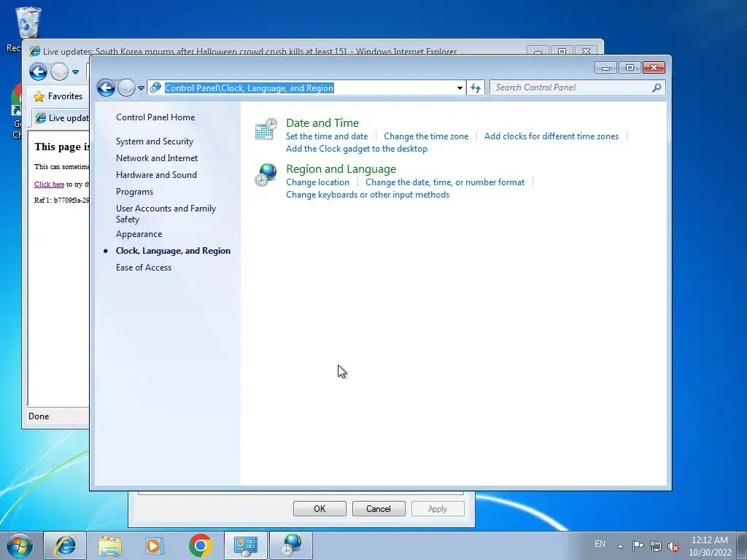Image resolution: width=747 pixels, height=560 pixels.
Task: Refresh the Control Panel address bar
Action: click(x=476, y=87)
